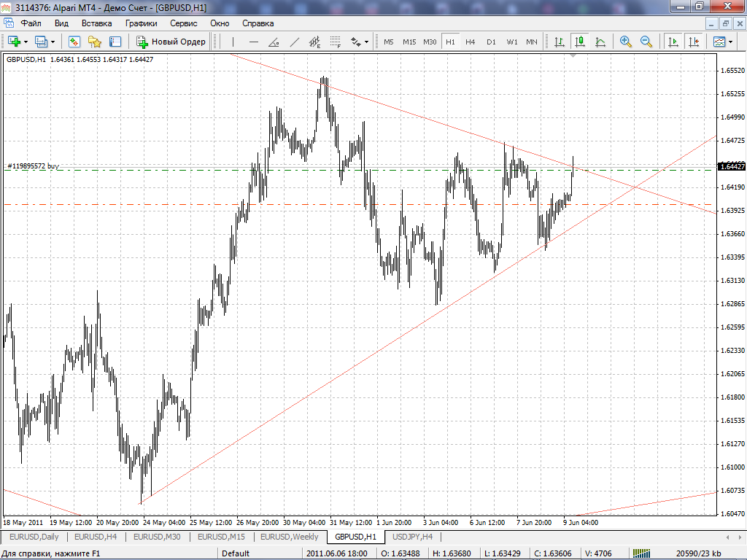This screenshot has width=747, height=560.
Task: Expand the profiles dropdown arrow
Action: 53,42
